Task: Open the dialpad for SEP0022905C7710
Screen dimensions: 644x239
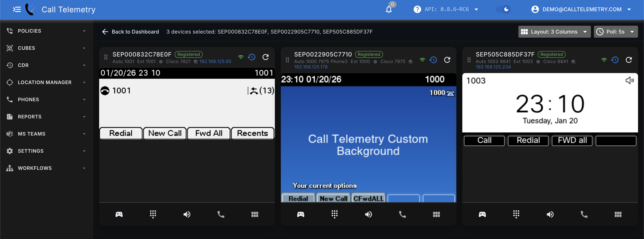Action: pos(334,215)
